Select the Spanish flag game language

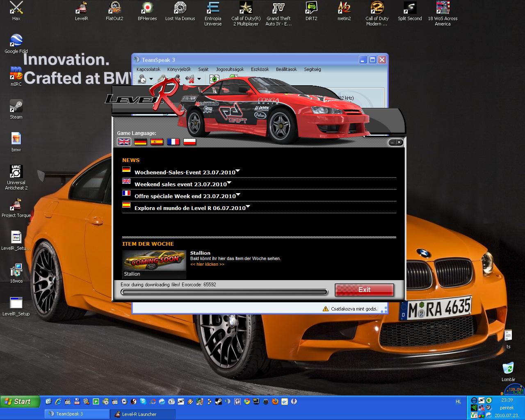157,142
